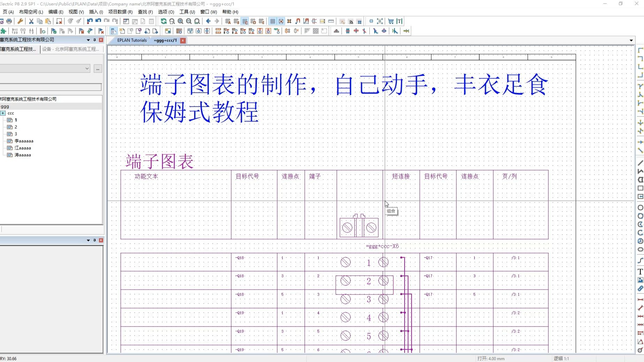Open the 项目数据 menu
Viewport: 644px width, 362px height.
click(120, 11)
